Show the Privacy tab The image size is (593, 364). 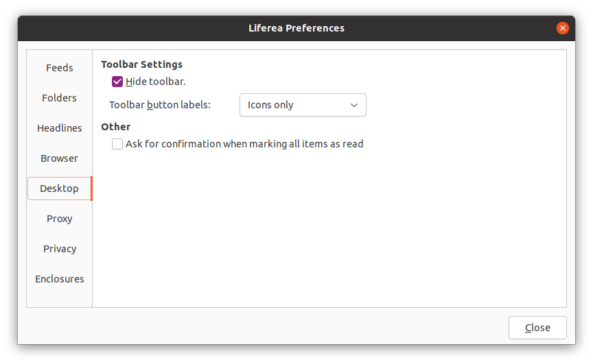[x=59, y=249]
